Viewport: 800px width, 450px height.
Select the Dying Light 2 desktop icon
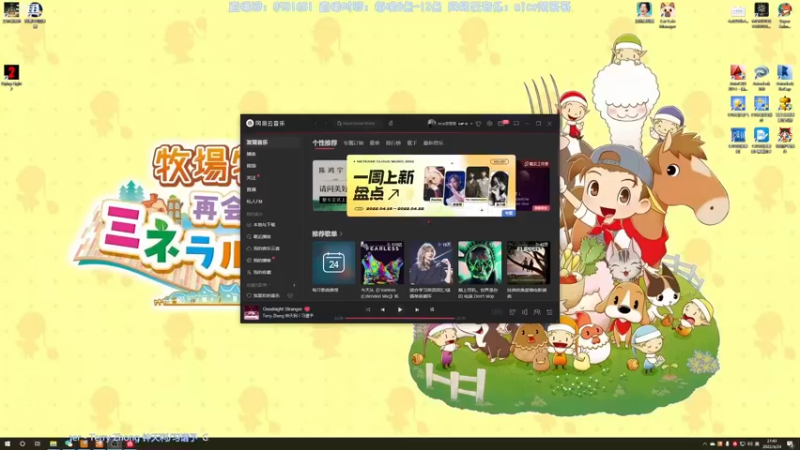point(11,78)
